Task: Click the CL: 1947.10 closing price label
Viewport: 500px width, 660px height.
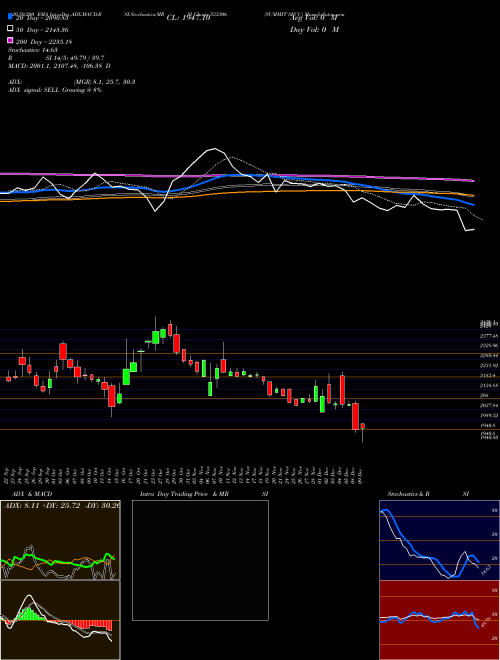Action: tap(188, 18)
